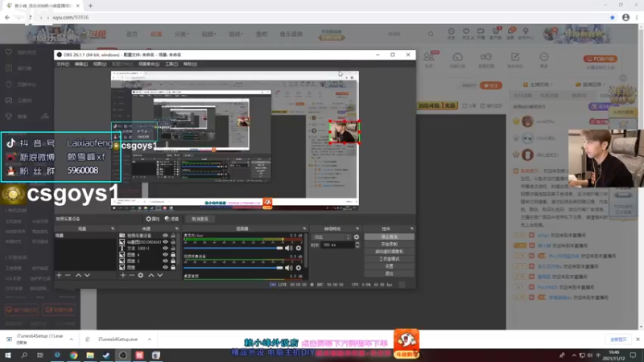Toggle the lock on the 文本 (GDI+) source
The image size is (644, 362).
(x=173, y=249)
